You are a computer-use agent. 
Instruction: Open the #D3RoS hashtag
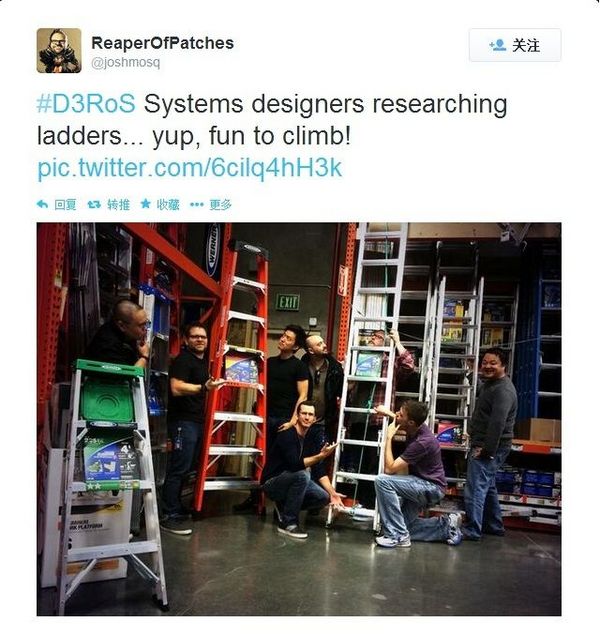[x=86, y=104]
